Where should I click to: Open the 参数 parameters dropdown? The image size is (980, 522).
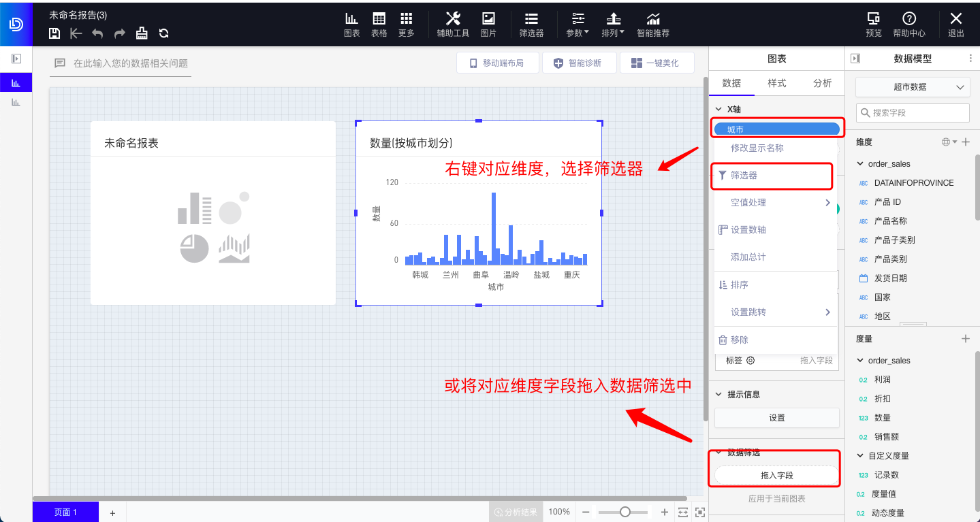point(578,25)
